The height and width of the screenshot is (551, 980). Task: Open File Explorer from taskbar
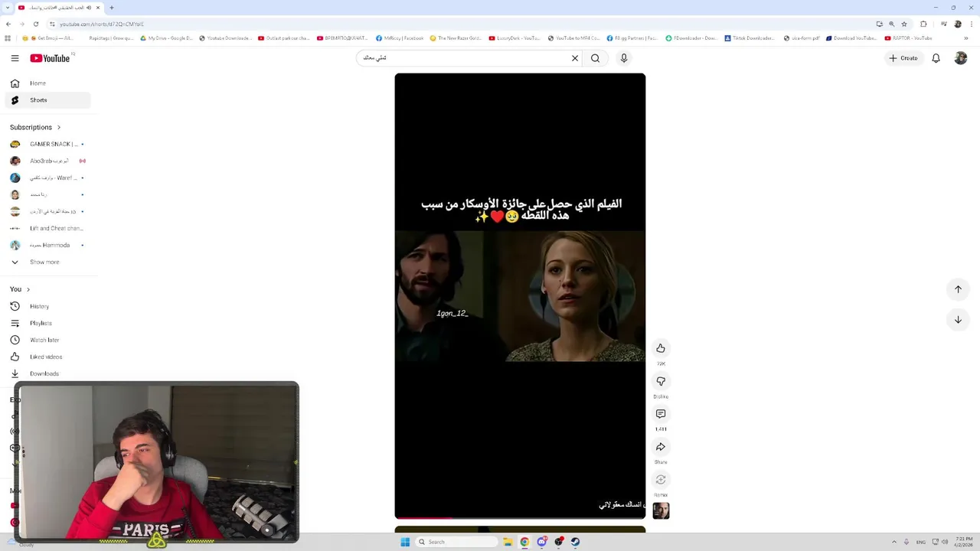507,542
